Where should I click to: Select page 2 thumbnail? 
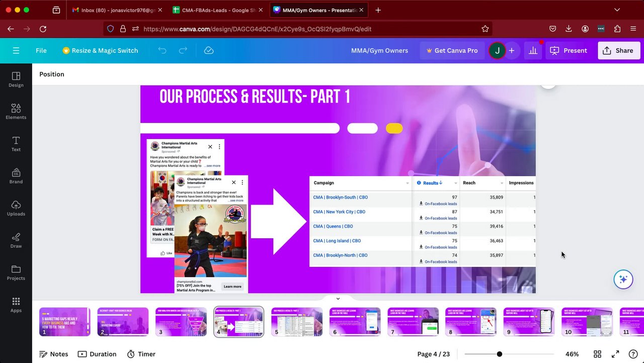pyautogui.click(x=123, y=322)
